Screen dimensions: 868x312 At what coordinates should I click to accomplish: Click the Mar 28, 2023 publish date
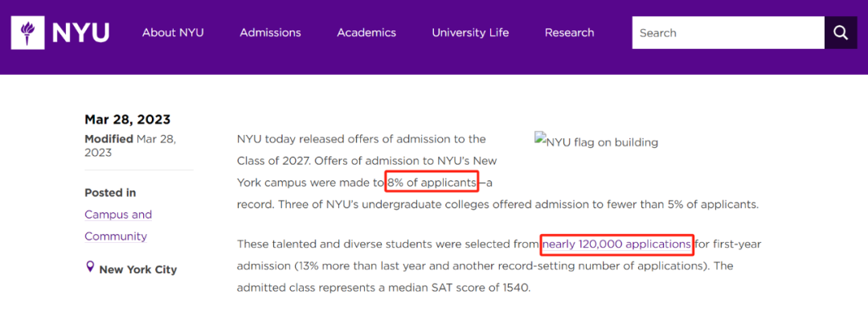click(x=127, y=119)
